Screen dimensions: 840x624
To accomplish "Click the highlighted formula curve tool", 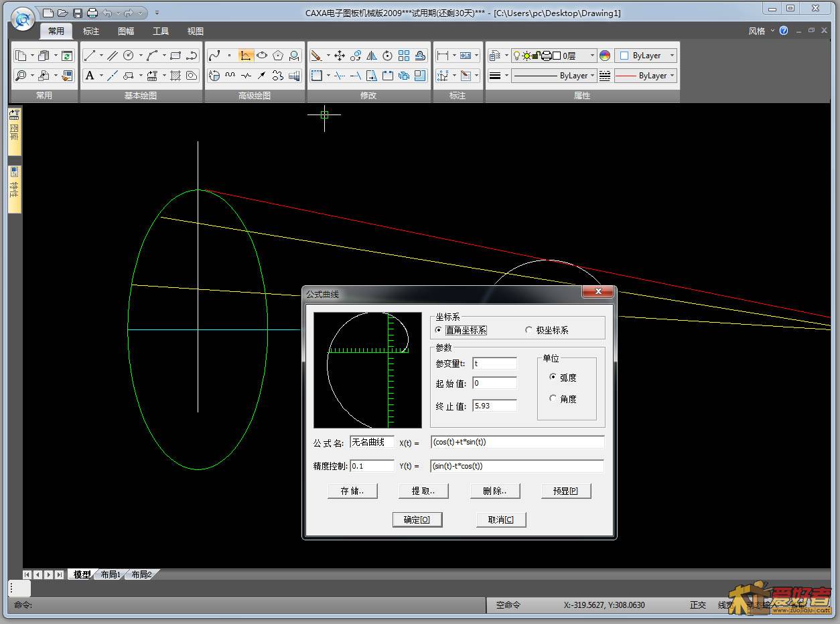I will pos(246,56).
